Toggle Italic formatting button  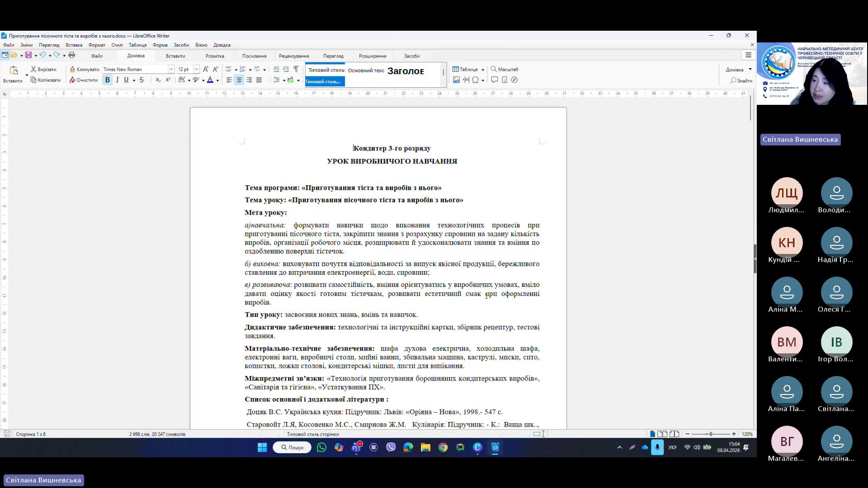click(x=117, y=80)
